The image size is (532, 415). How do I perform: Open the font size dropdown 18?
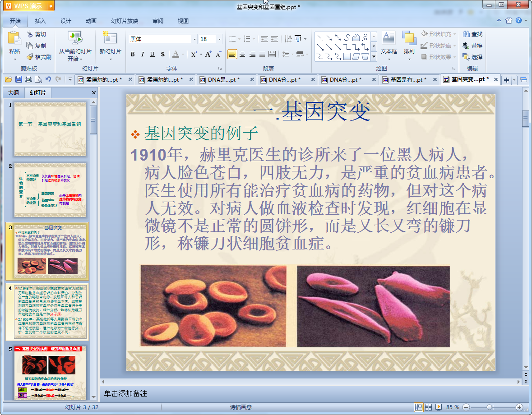point(219,39)
